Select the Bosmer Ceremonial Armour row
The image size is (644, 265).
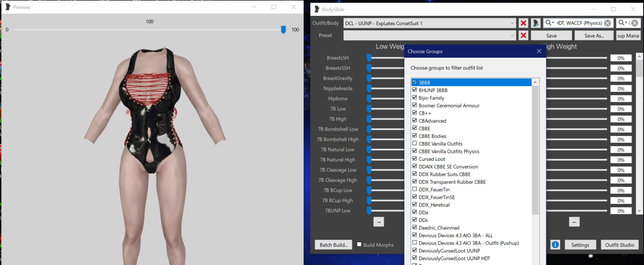pos(471,105)
